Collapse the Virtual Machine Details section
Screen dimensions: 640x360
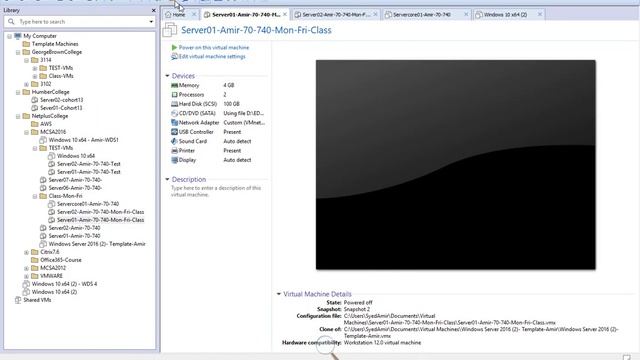pos(279,294)
